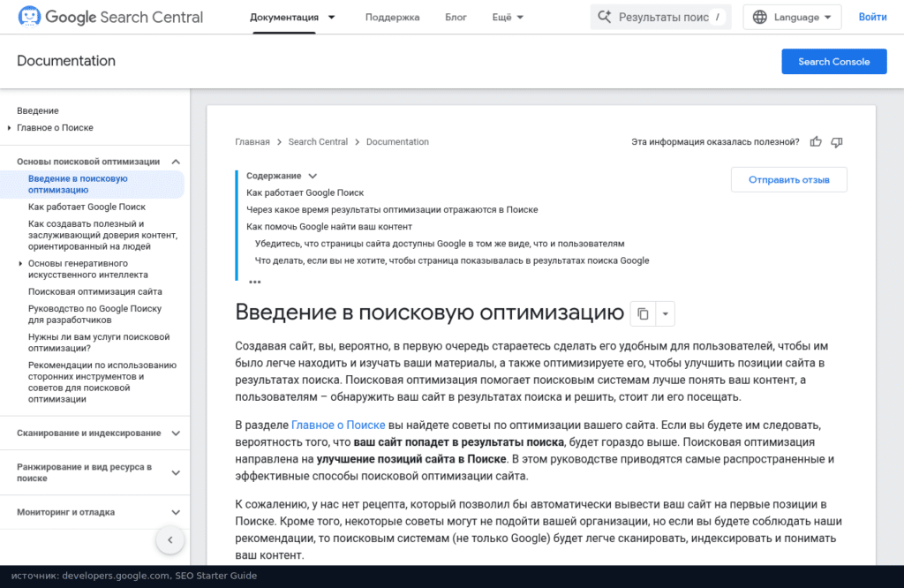Open the Документация dropdown arrow

coord(332,18)
